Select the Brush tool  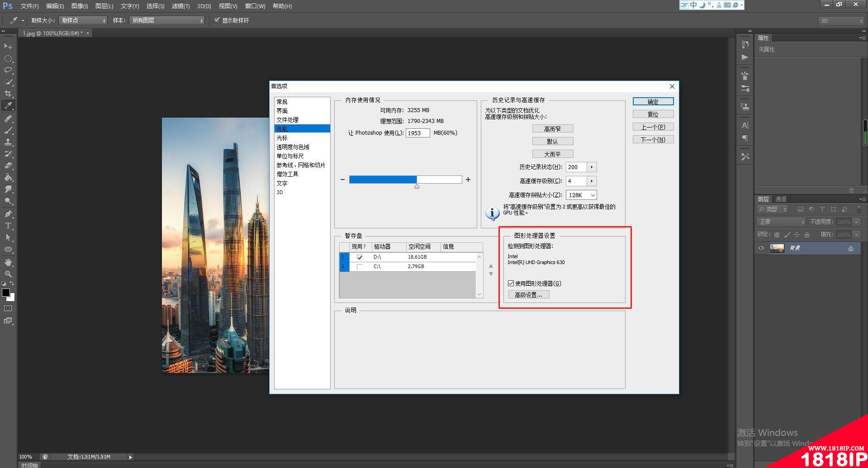coord(8,130)
